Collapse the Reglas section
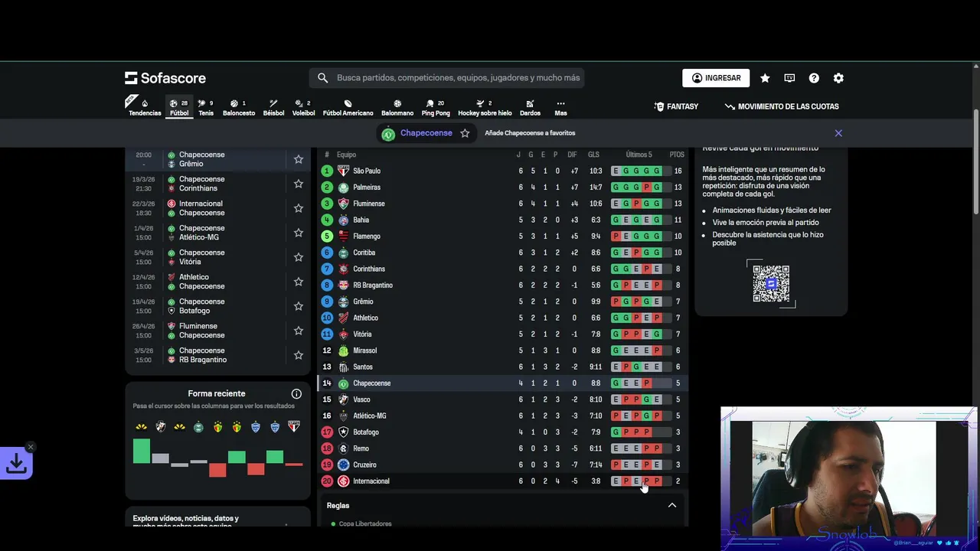This screenshot has height=551, width=980. 672,505
